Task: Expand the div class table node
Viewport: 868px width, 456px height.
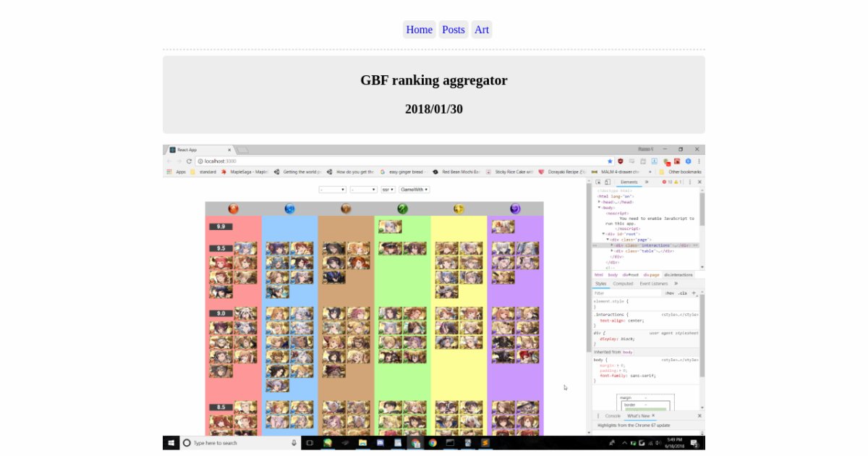Action: 612,251
